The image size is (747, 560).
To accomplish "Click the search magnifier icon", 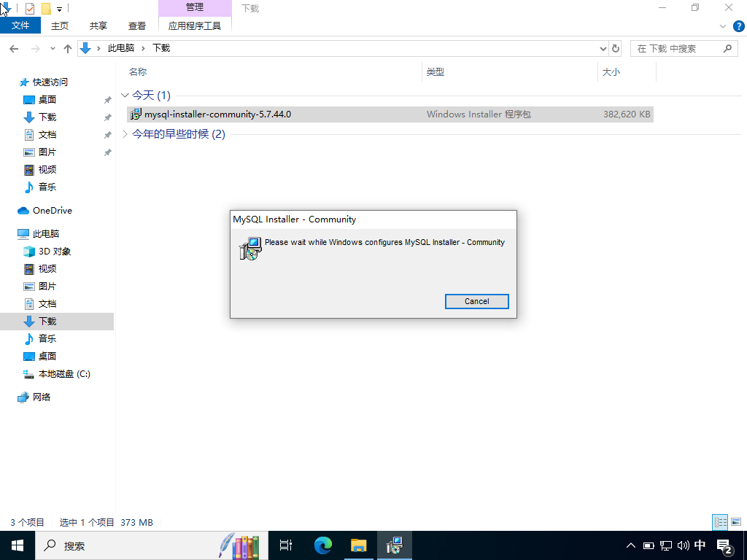I will pyautogui.click(x=727, y=49).
